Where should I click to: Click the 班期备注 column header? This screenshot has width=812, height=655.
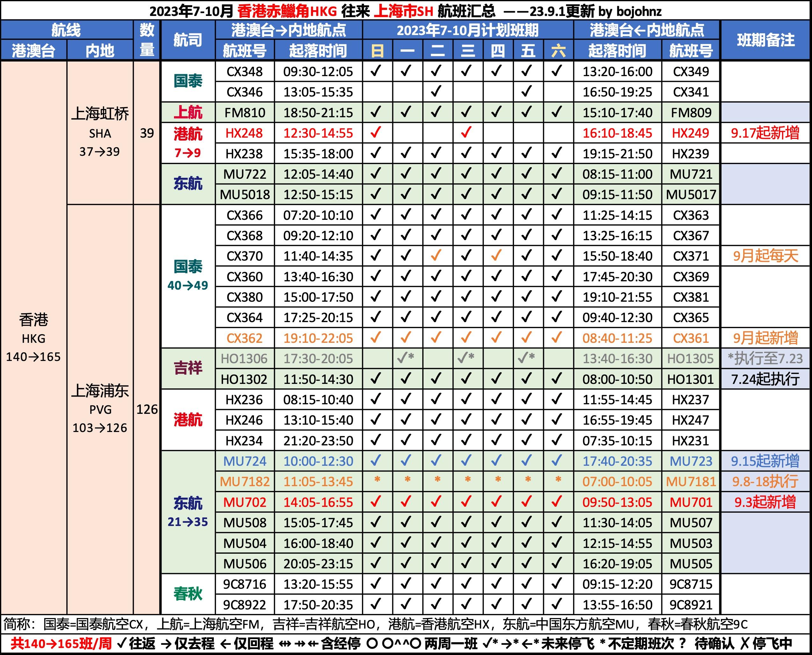pos(765,40)
